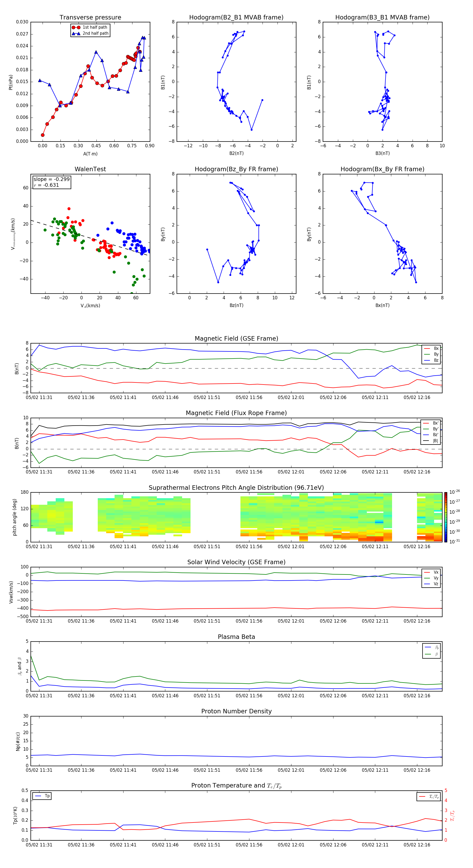Image resolution: width=473 pixels, height=868 pixels.
Task: Click the 'Hodogram(Bz_By FR frame)' title
Action: (236, 169)
